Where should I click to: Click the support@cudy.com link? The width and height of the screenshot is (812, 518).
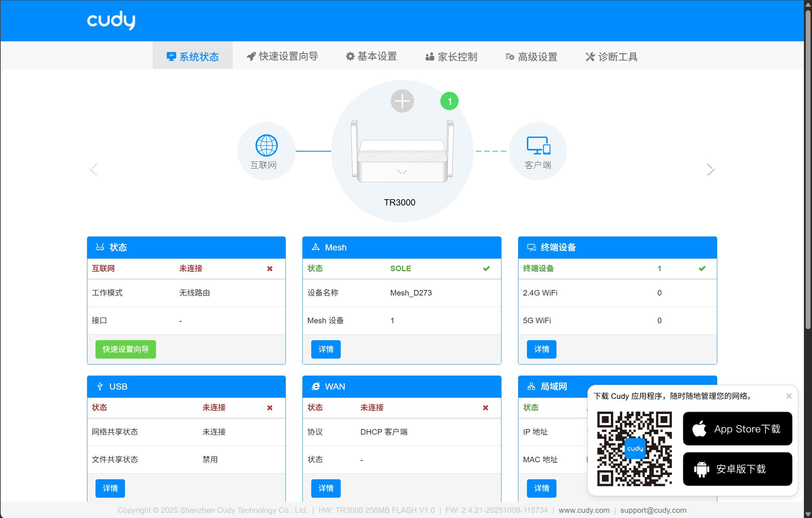pyautogui.click(x=653, y=510)
